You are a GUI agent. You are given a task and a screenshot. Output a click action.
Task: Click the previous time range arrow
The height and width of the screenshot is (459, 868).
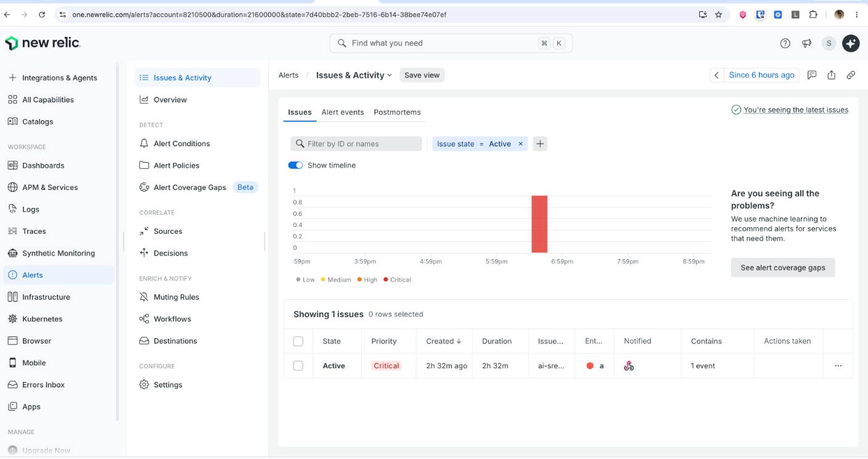click(716, 75)
